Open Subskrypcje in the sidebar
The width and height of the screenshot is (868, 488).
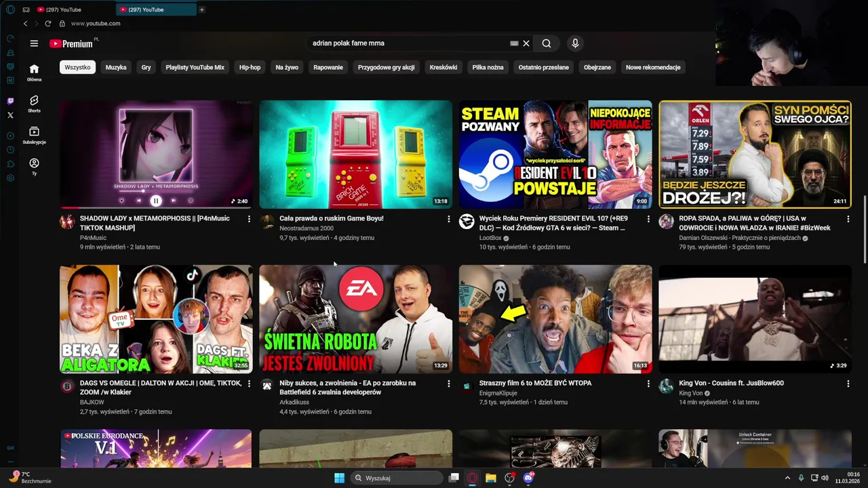point(34,136)
